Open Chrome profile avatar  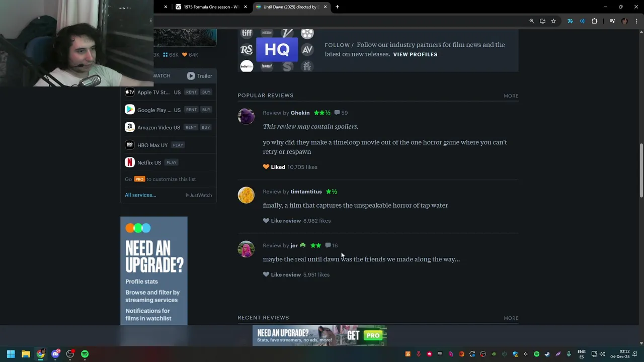click(x=625, y=21)
